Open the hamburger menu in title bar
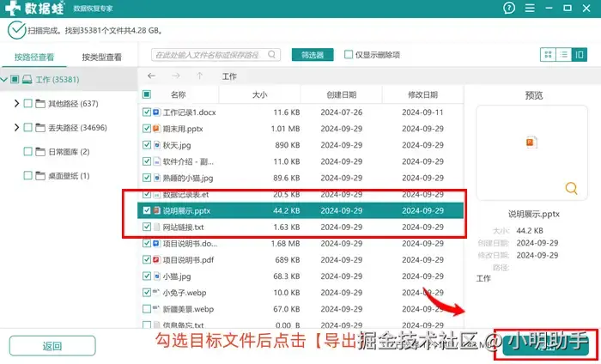Image resolution: width=601 pixels, height=364 pixels. tap(530, 8)
